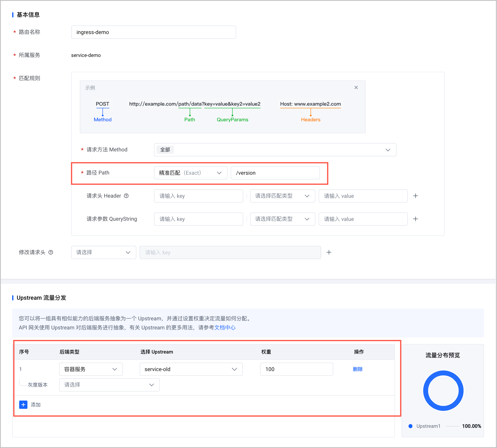Screen dimensions: 497x448
Task: Click the blue plus 添加 icon
Action: click(x=23, y=404)
